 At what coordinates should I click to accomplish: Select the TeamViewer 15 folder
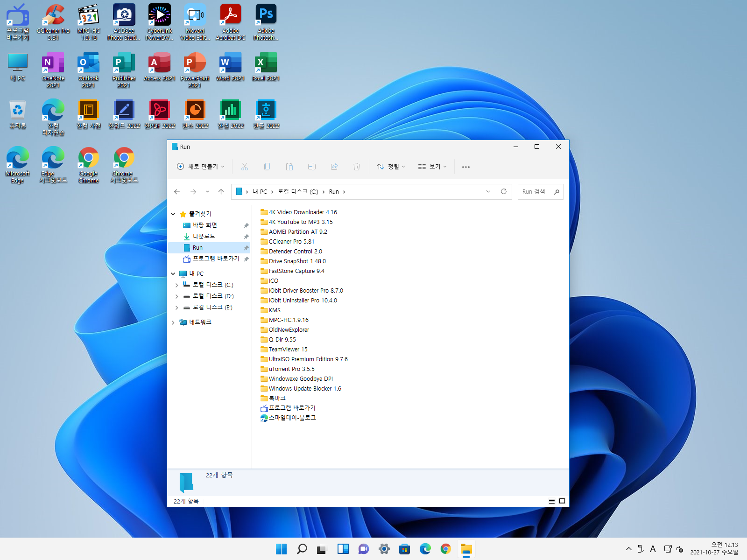[284, 350]
